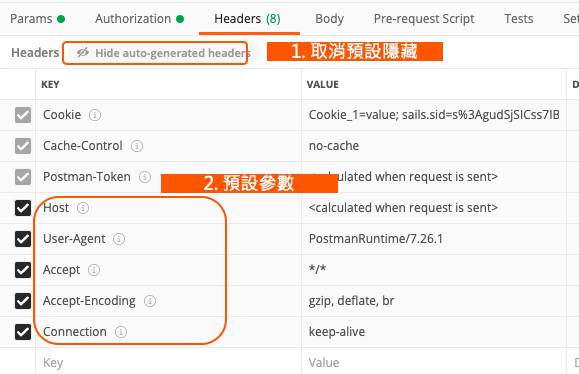The image size is (579, 374).
Task: Open info icon for Postman-Token header
Action: pos(145,177)
